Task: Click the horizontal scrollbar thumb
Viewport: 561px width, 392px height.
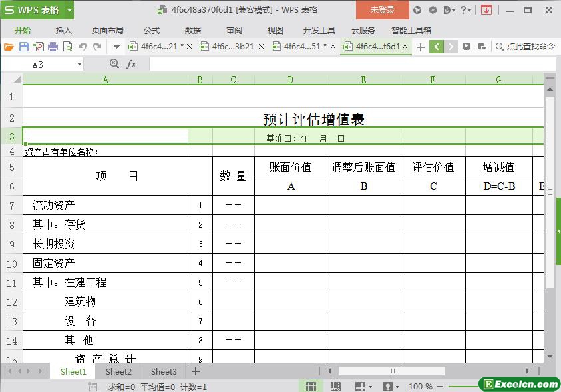Action: pos(391,371)
